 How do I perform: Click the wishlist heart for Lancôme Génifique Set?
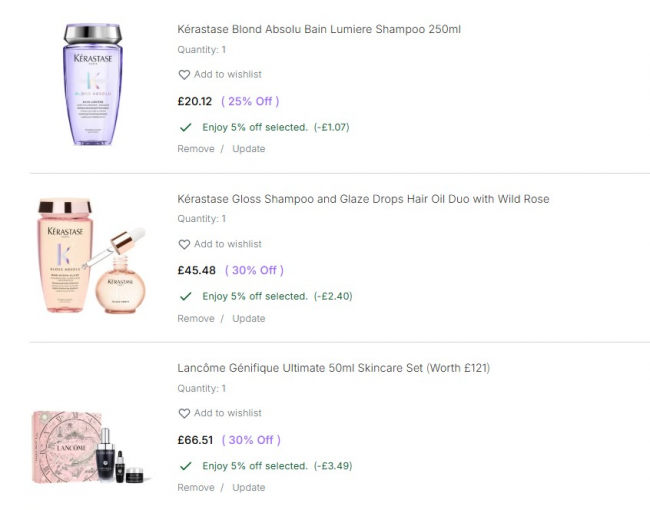tap(184, 413)
